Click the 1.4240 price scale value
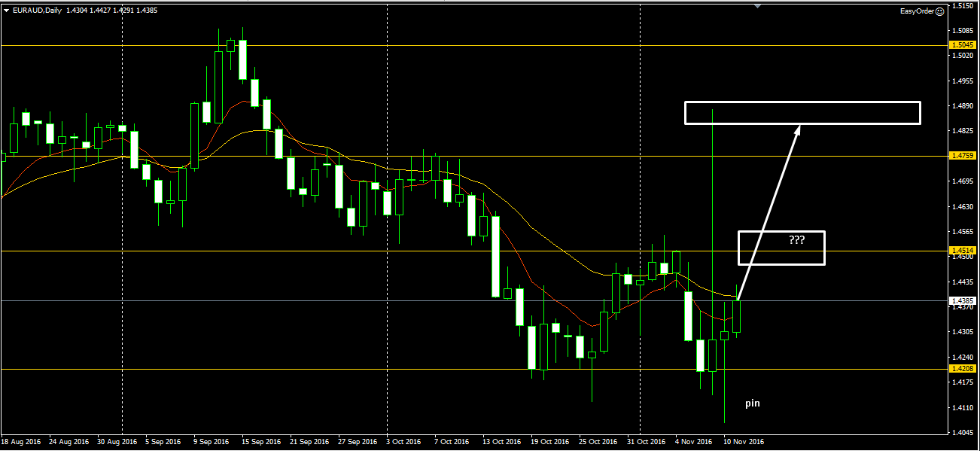 (x=963, y=357)
